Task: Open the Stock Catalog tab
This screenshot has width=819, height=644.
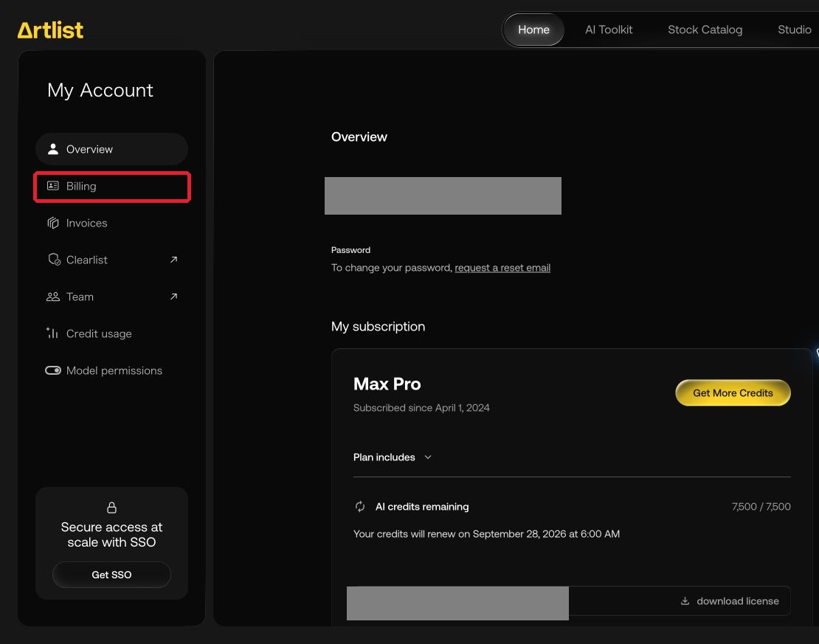Action: pos(705,30)
